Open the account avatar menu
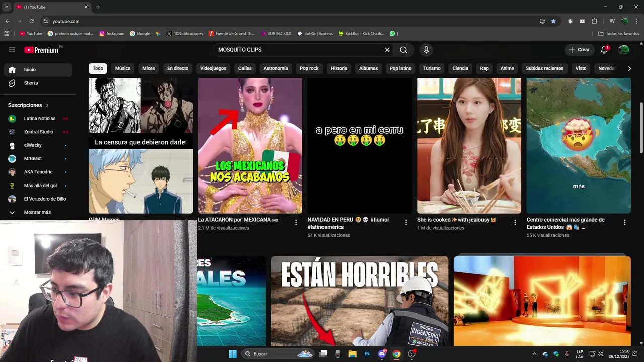Image resolution: width=644 pixels, height=362 pixels. click(624, 50)
